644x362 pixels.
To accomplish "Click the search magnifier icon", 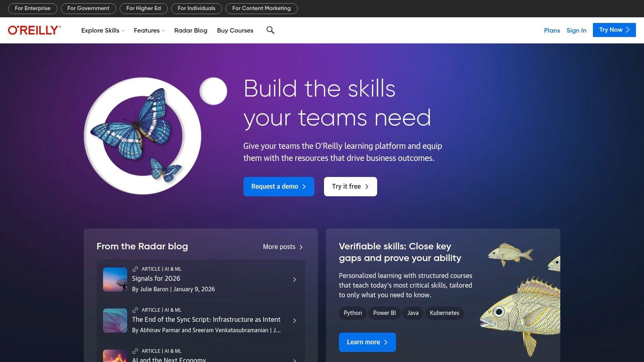I will [270, 30].
